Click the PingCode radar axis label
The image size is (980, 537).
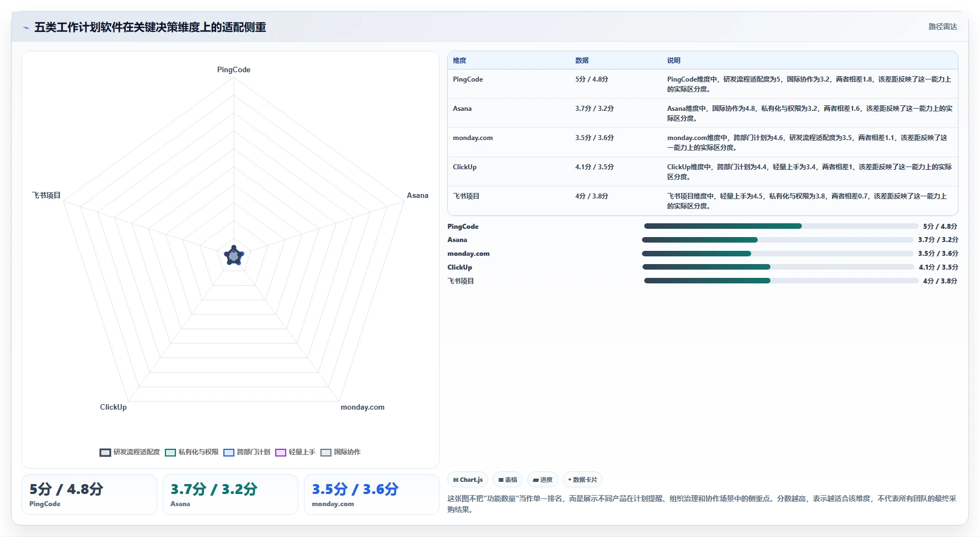234,70
